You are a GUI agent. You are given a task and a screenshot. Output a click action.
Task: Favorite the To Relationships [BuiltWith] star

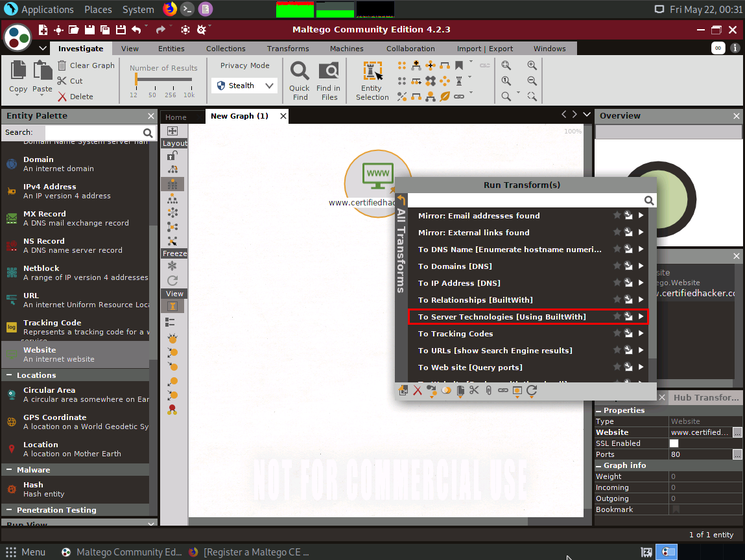pyautogui.click(x=617, y=299)
